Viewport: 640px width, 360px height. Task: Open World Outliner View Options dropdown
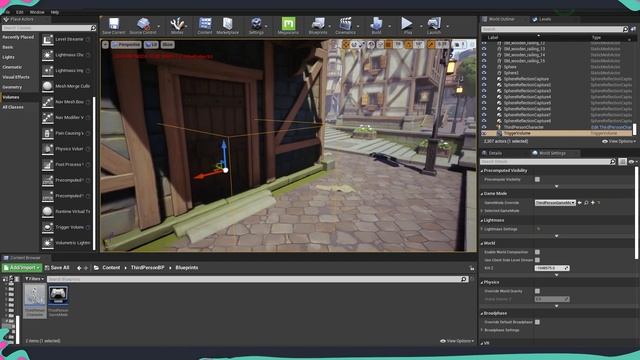click(x=618, y=141)
